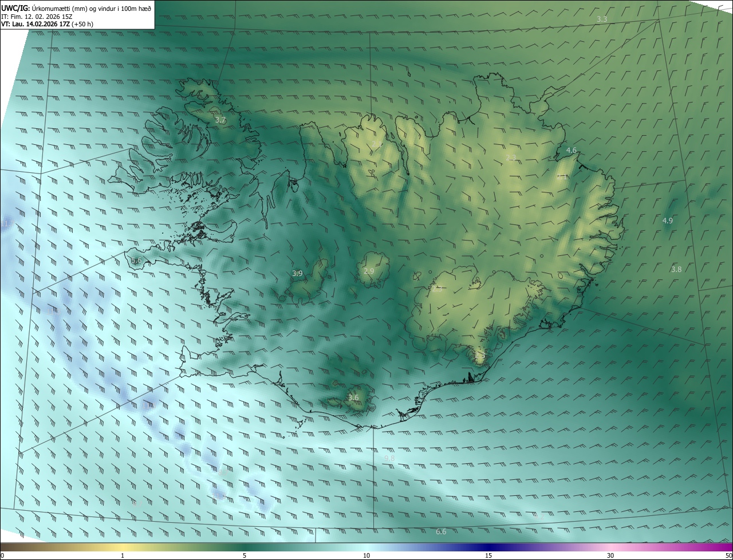Click the map value label 3.8
This screenshot has height=560, width=733.
[676, 269]
